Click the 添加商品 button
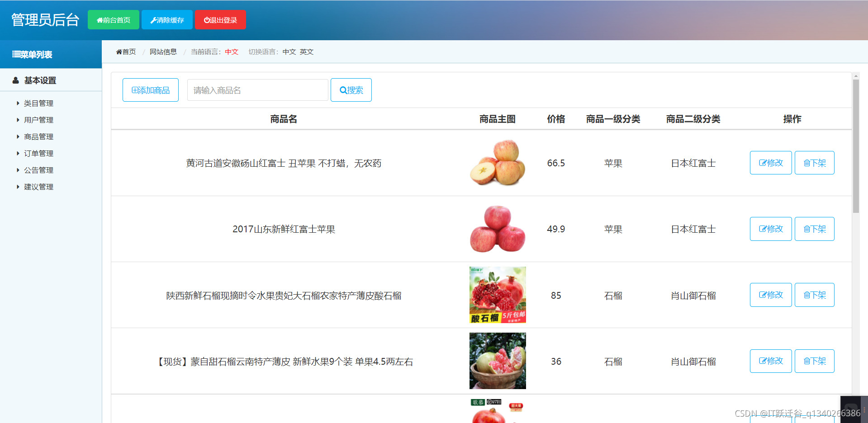Screen dimensions: 868x423 pyautogui.click(x=151, y=90)
